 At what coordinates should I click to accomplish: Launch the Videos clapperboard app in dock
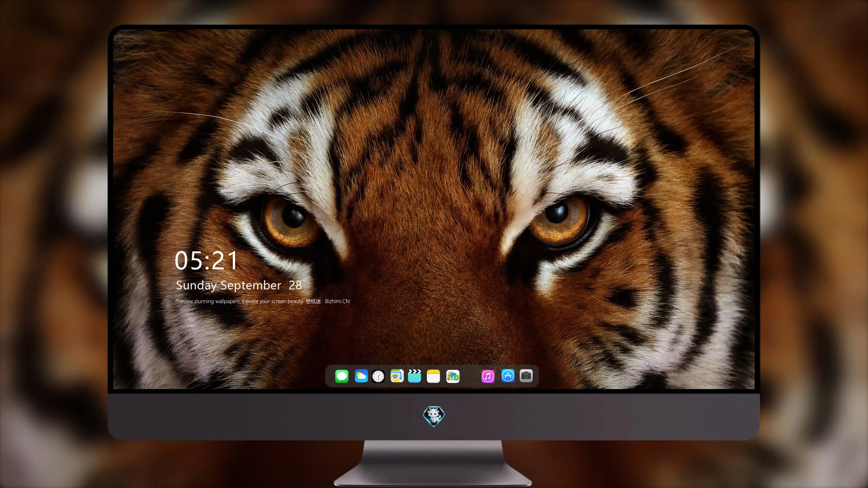(x=415, y=376)
